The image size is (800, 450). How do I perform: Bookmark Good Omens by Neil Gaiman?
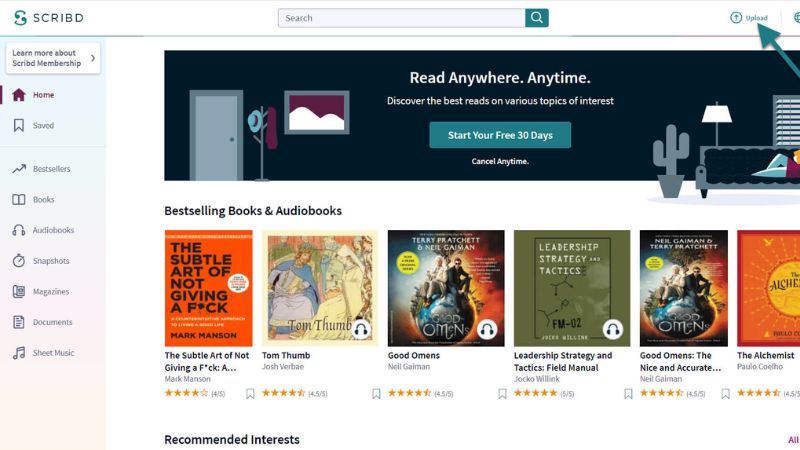[502, 393]
